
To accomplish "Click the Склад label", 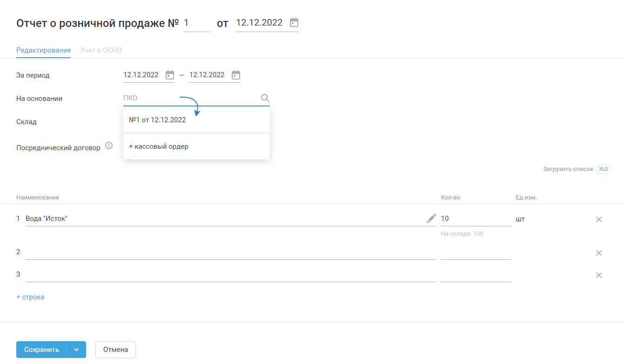I will [27, 122].
